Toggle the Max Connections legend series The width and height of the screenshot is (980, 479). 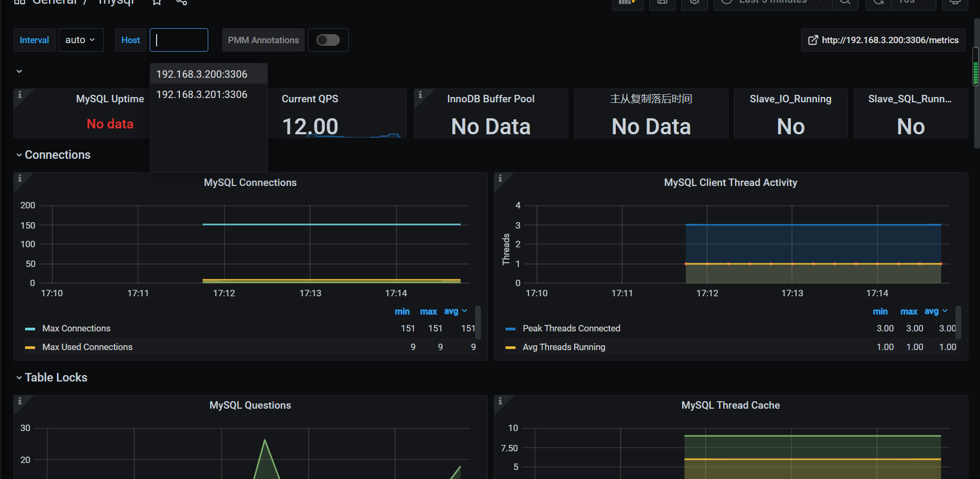coord(76,329)
